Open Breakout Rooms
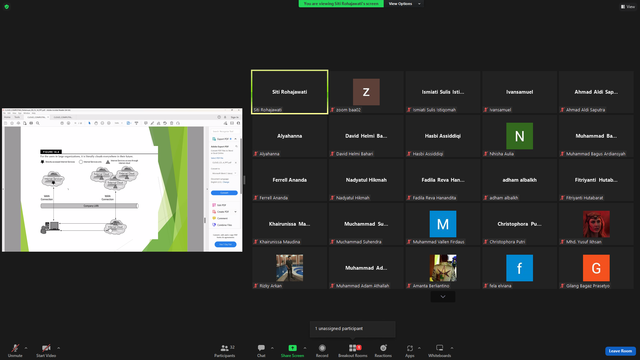The image size is (640, 360). (353, 350)
